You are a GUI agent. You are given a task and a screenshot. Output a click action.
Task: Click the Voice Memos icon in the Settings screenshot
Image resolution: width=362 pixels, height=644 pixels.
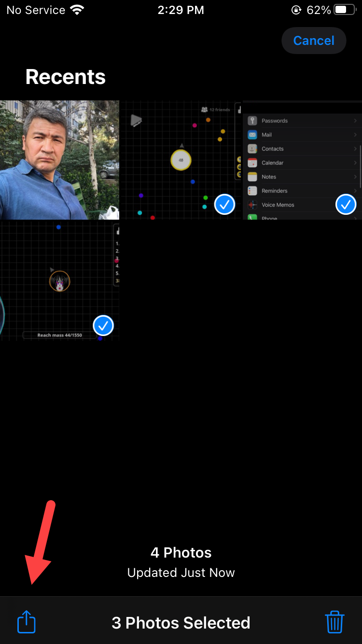(252, 205)
